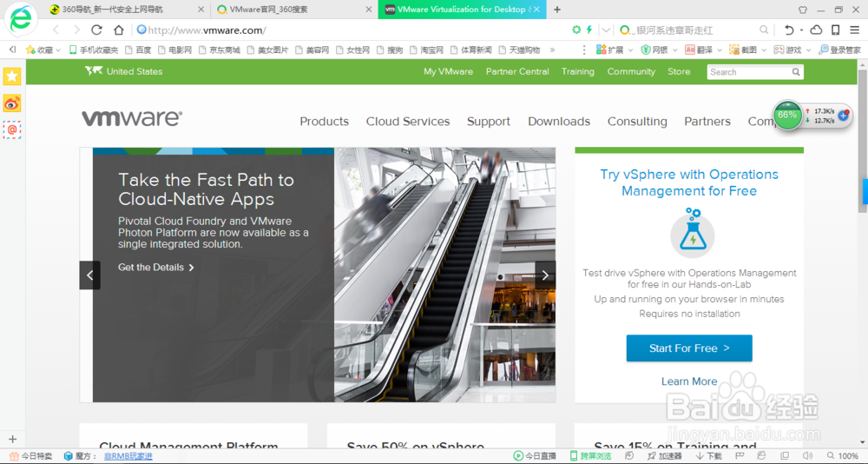Click the blue plus on speed widget
The image size is (868, 464).
[844, 116]
